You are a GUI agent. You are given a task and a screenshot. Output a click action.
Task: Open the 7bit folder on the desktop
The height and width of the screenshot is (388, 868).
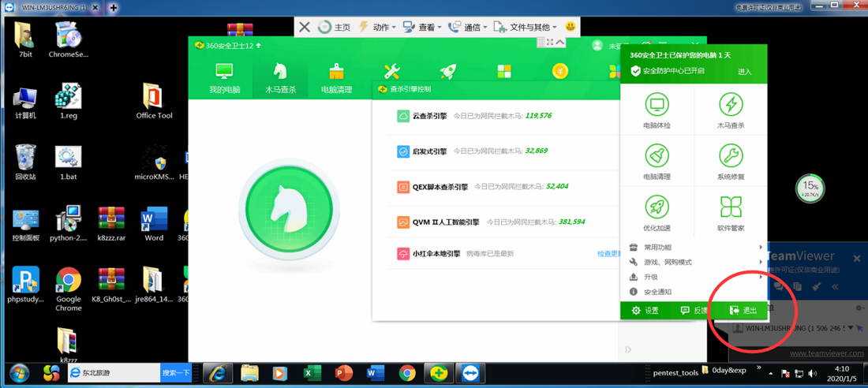click(x=25, y=40)
